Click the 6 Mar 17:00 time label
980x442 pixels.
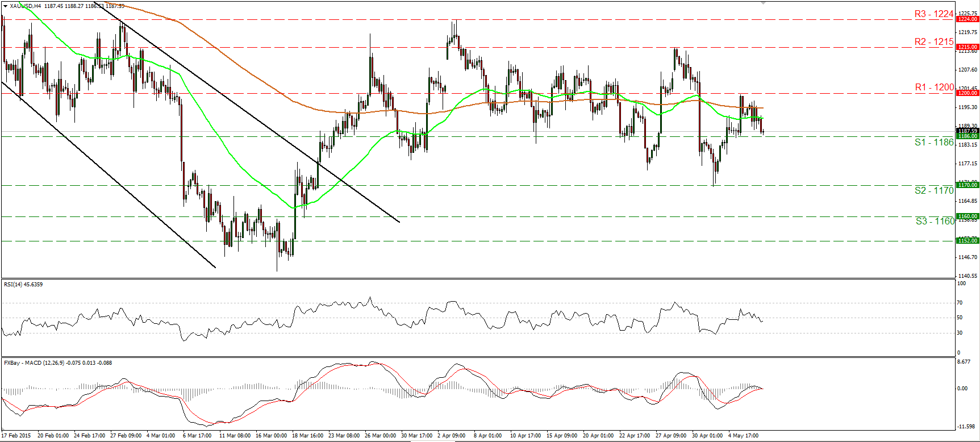[x=197, y=436]
